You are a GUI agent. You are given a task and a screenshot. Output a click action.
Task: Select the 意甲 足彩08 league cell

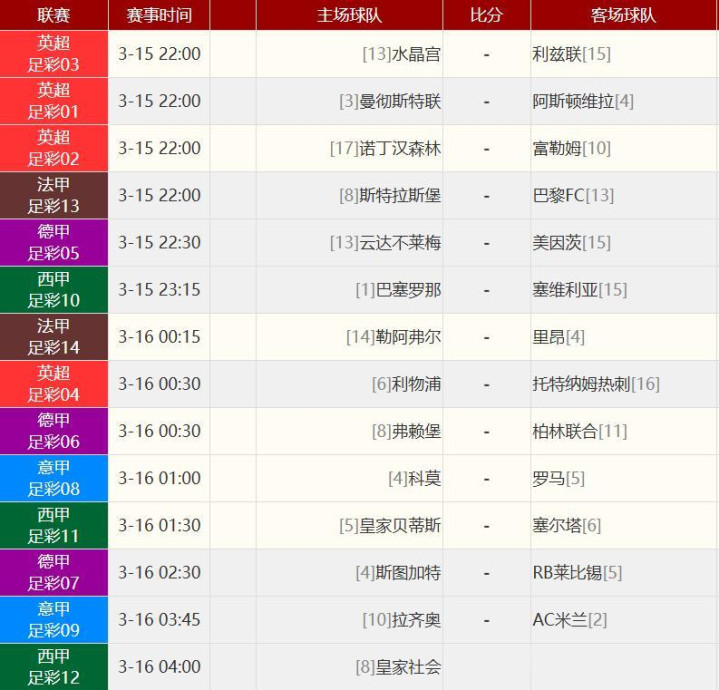click(x=54, y=478)
